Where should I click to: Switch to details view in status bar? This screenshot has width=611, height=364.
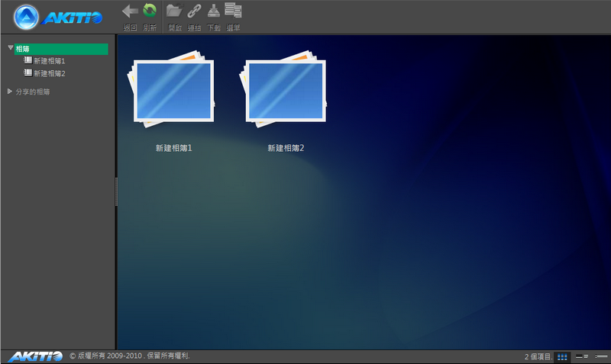(581, 356)
